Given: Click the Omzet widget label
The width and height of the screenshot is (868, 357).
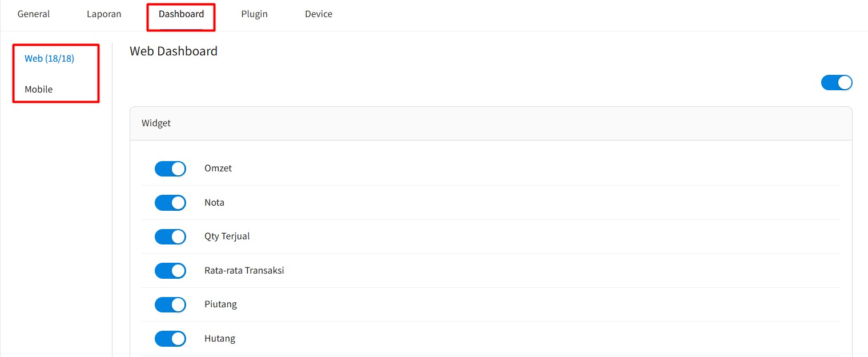Looking at the screenshot, I should tap(218, 169).
